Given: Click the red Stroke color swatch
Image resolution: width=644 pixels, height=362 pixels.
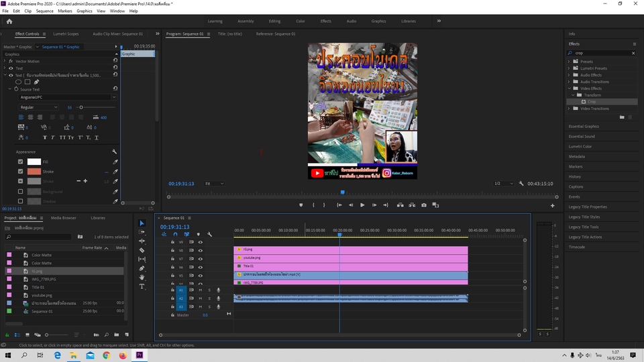Looking at the screenshot, I should click(x=34, y=172).
